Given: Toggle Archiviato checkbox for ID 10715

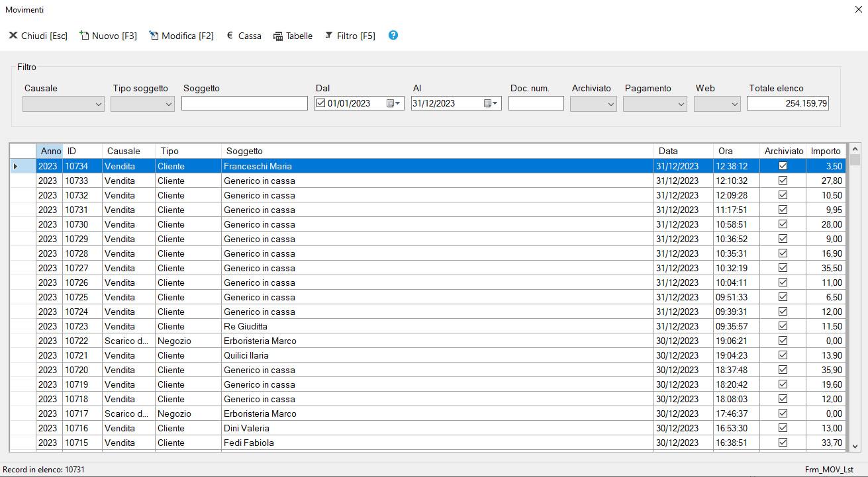Looking at the screenshot, I should [x=783, y=443].
